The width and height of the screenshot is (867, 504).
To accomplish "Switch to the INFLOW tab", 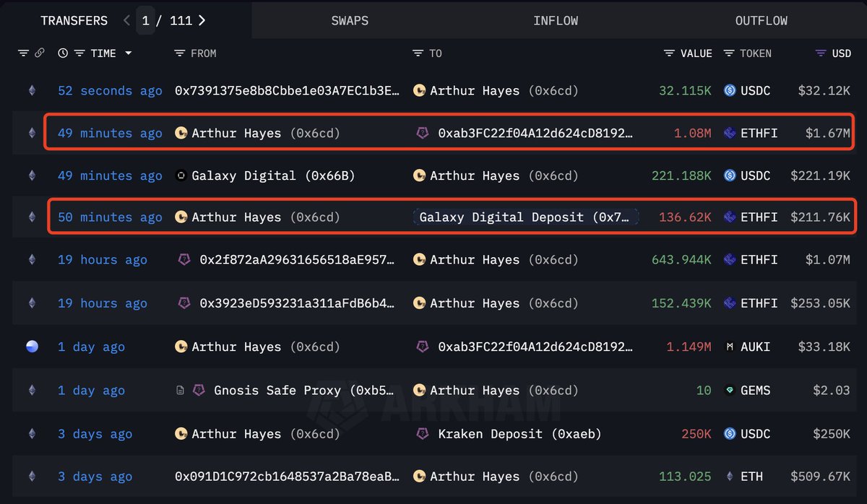I will (x=555, y=20).
